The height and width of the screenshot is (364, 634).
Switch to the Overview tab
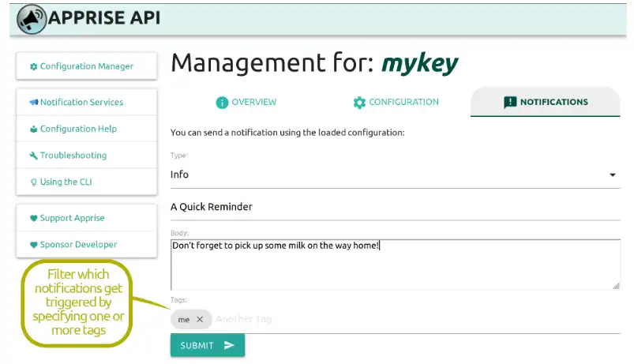[246, 103]
